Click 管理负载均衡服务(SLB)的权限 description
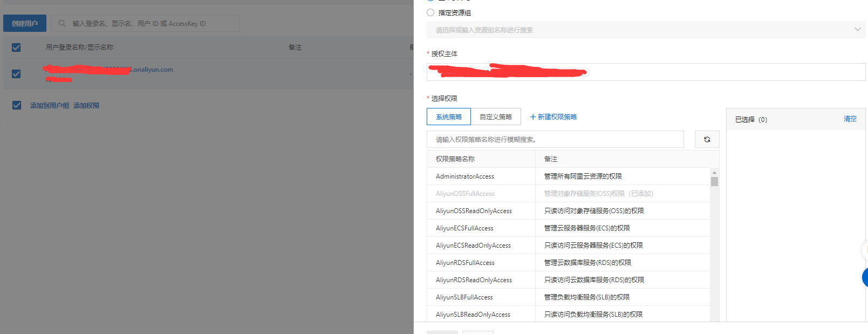Image resolution: width=868 pixels, height=334 pixels. pos(587,297)
